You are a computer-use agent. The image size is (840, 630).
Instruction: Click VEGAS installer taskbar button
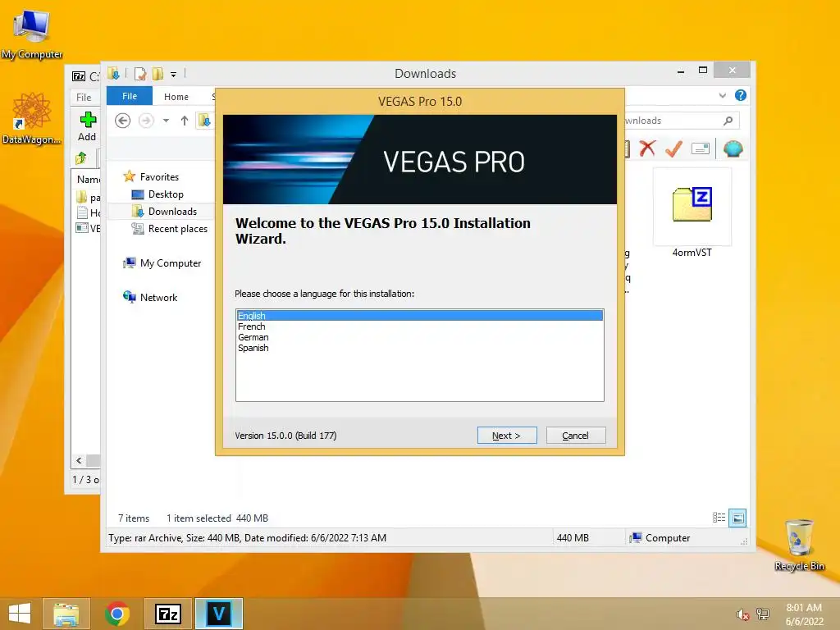point(219,614)
